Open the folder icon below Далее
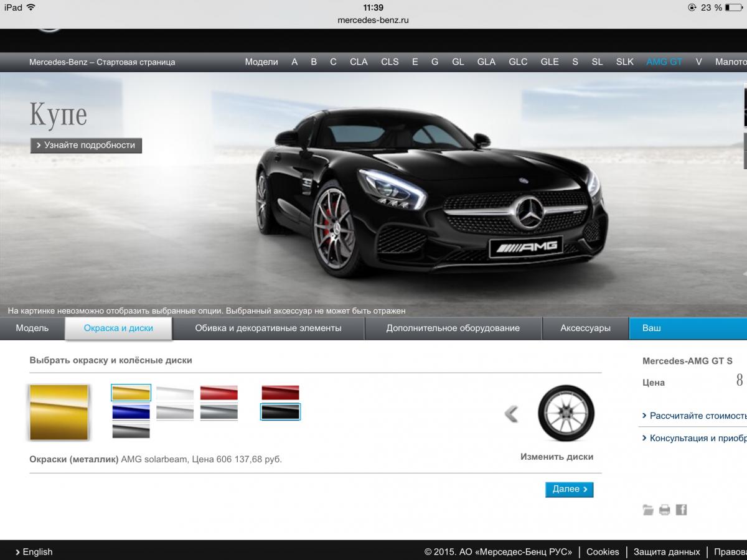This screenshot has width=747, height=560. click(x=648, y=510)
